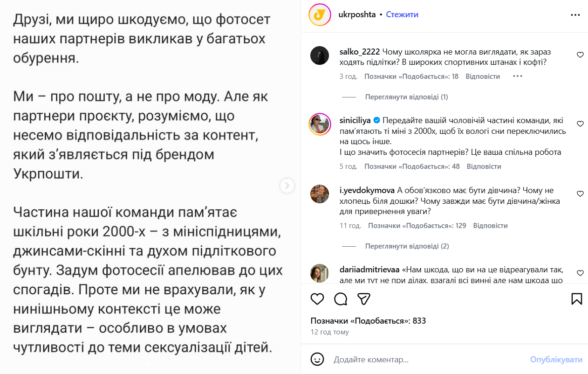Image resolution: width=588 pixels, height=374 pixels.
Task: Like siniciliya's comment heart
Action: pos(580,124)
